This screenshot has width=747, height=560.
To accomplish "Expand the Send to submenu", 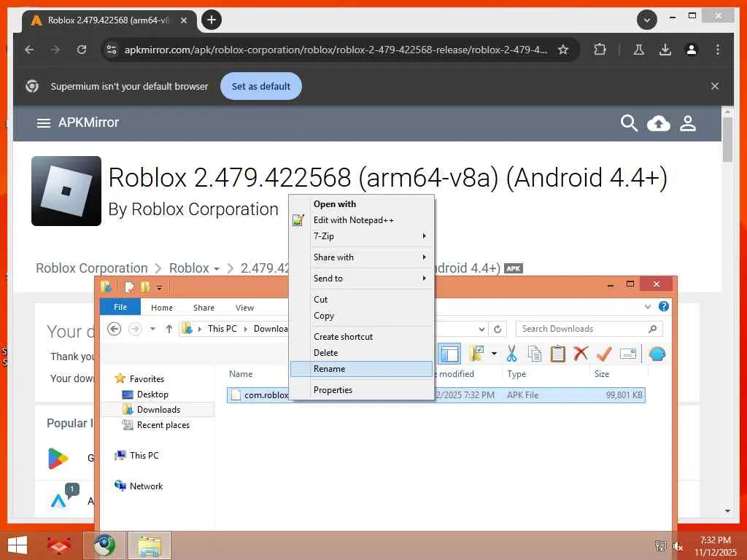I will tap(362, 279).
